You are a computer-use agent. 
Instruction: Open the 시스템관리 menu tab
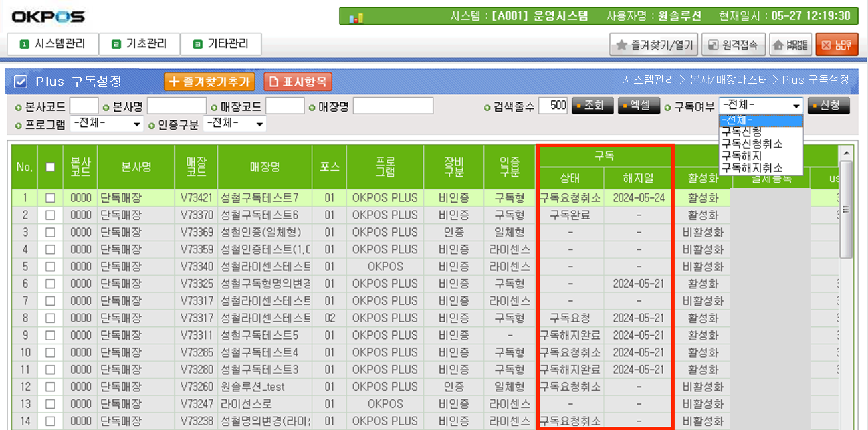tap(53, 44)
